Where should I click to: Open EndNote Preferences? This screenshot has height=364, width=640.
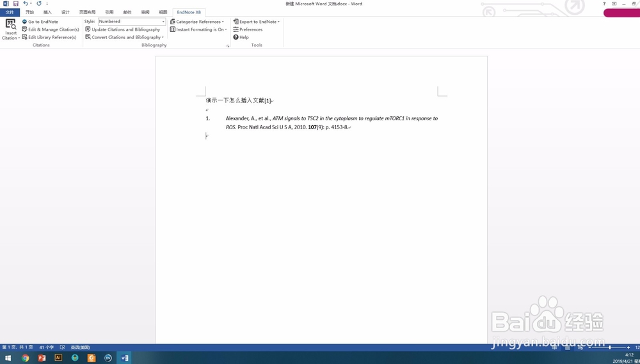248,29
